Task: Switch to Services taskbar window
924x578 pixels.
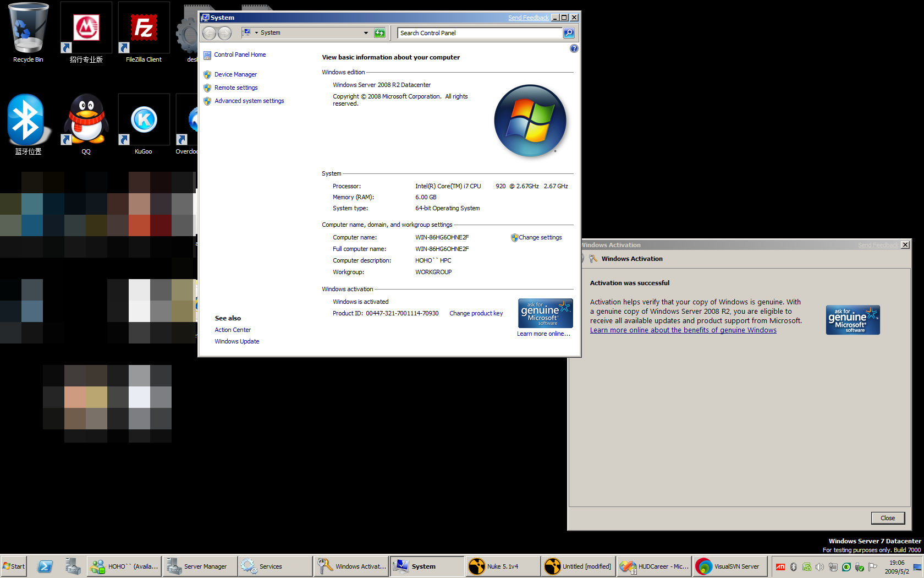Action: 276,566
